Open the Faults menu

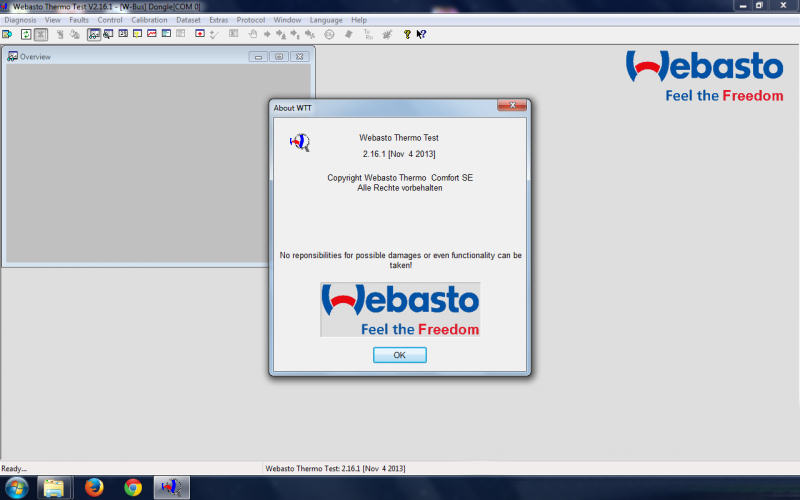tap(79, 20)
